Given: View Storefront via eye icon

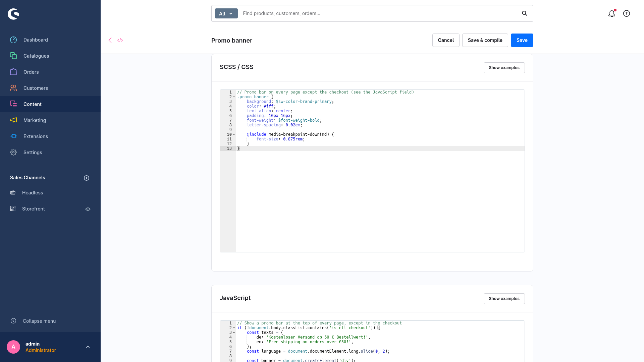Looking at the screenshot, I should tap(88, 209).
